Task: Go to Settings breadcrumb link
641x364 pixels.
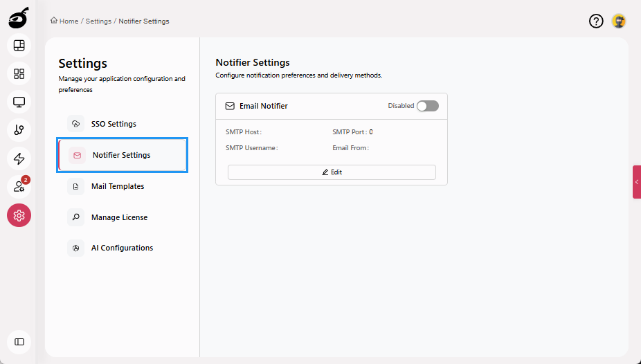Action: pos(98,21)
